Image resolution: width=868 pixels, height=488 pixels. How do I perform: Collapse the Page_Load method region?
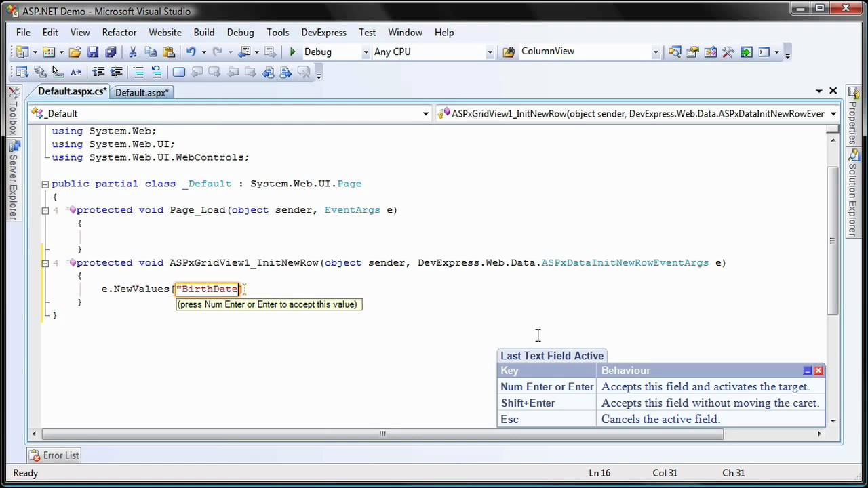(x=45, y=210)
